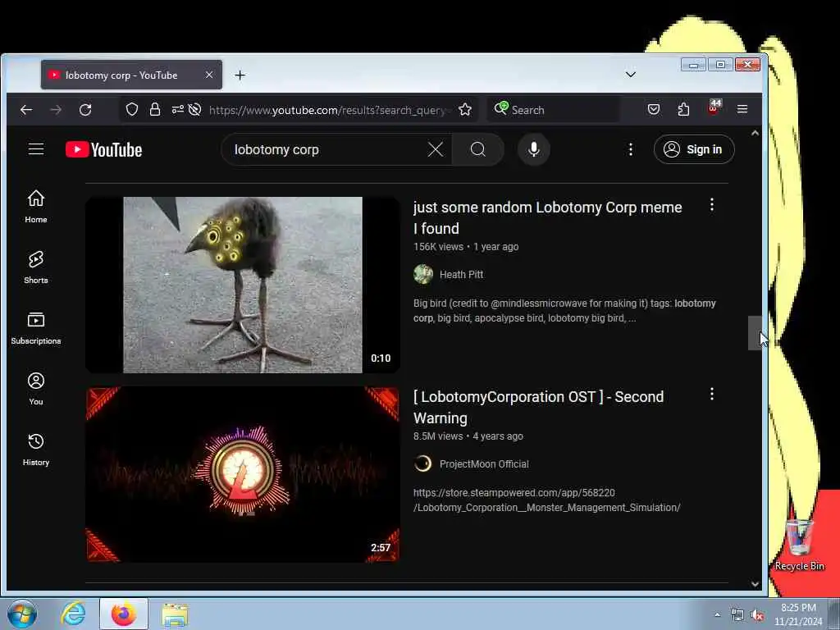Screen dimensions: 840x630
Task: Click the scrollbar up arrow
Action: (755, 133)
